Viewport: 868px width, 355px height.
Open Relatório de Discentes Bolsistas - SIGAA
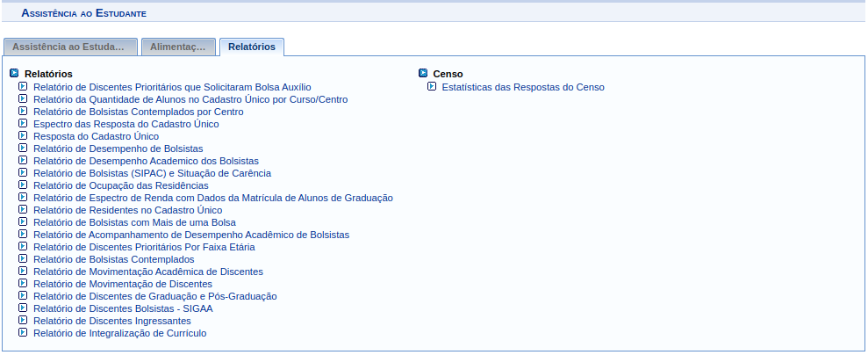tap(123, 308)
